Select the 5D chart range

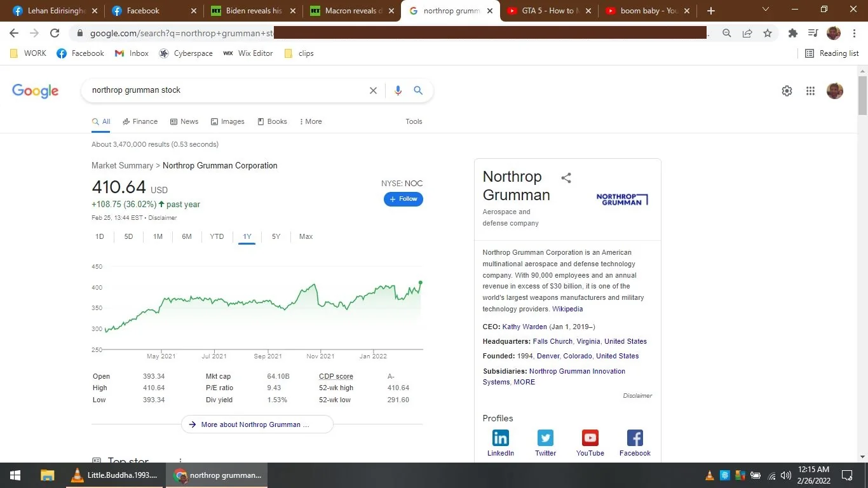pyautogui.click(x=128, y=236)
